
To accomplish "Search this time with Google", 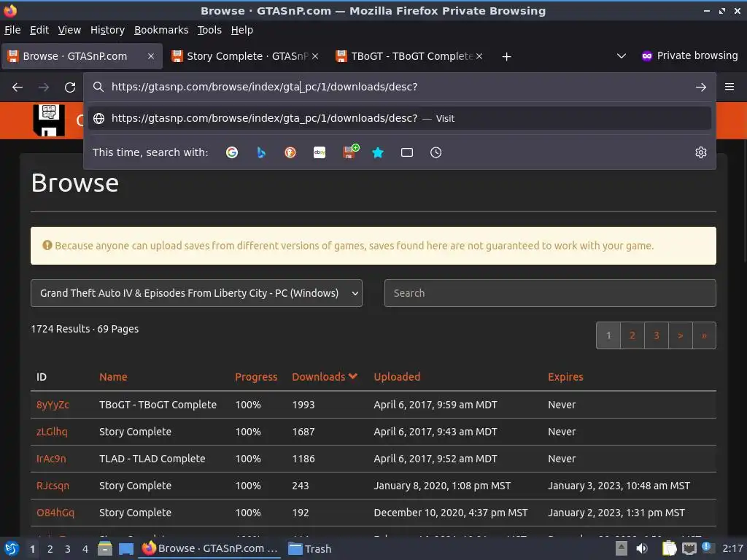I will click(x=232, y=152).
